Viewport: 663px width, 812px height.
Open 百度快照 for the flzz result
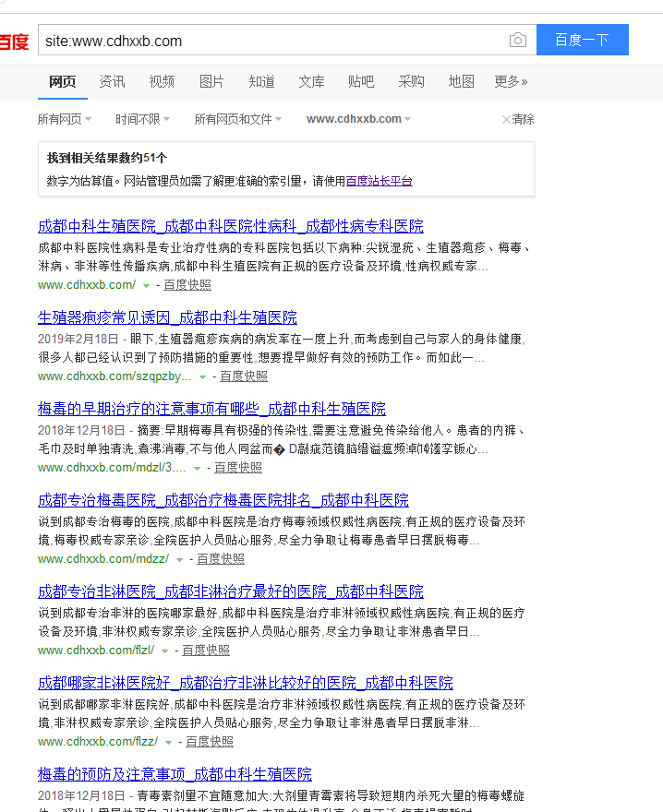click(x=210, y=742)
